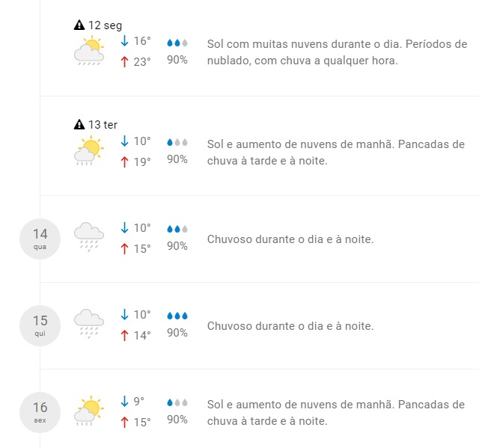Click the raindrops icon for day 14
Image resolution: width=497 pixels, height=448 pixels.
coord(177,229)
